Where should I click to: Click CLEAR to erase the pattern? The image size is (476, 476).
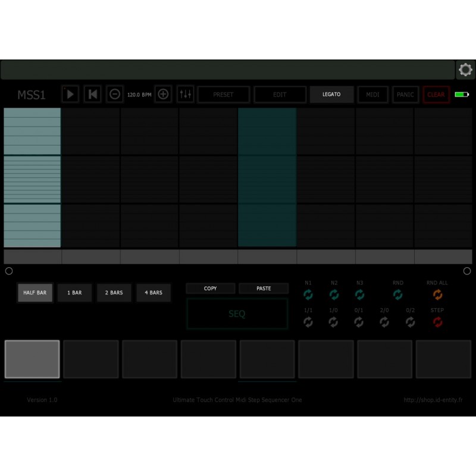(x=436, y=94)
